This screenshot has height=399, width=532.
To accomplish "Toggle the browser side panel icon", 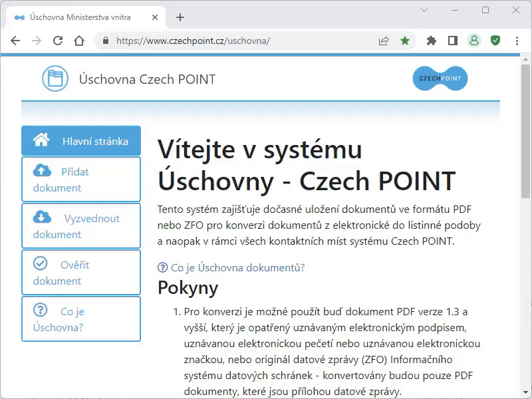I will point(453,41).
